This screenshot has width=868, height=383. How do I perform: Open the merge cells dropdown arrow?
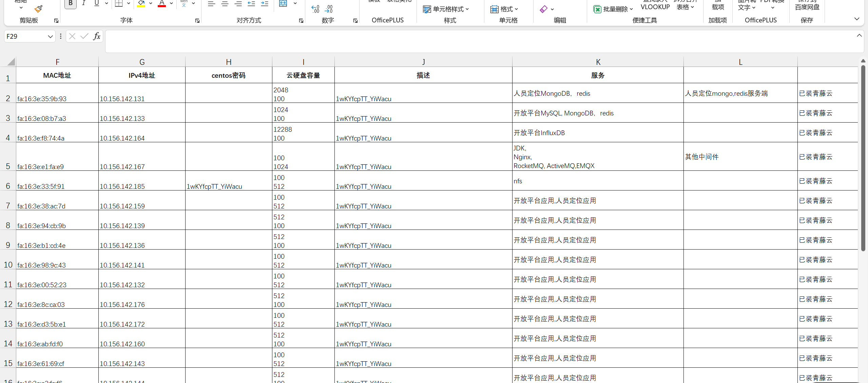pyautogui.click(x=295, y=3)
